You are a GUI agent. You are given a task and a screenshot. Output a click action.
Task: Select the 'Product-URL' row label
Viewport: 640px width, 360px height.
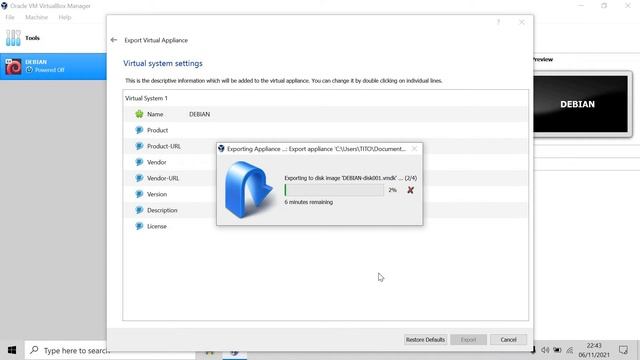pos(164,146)
